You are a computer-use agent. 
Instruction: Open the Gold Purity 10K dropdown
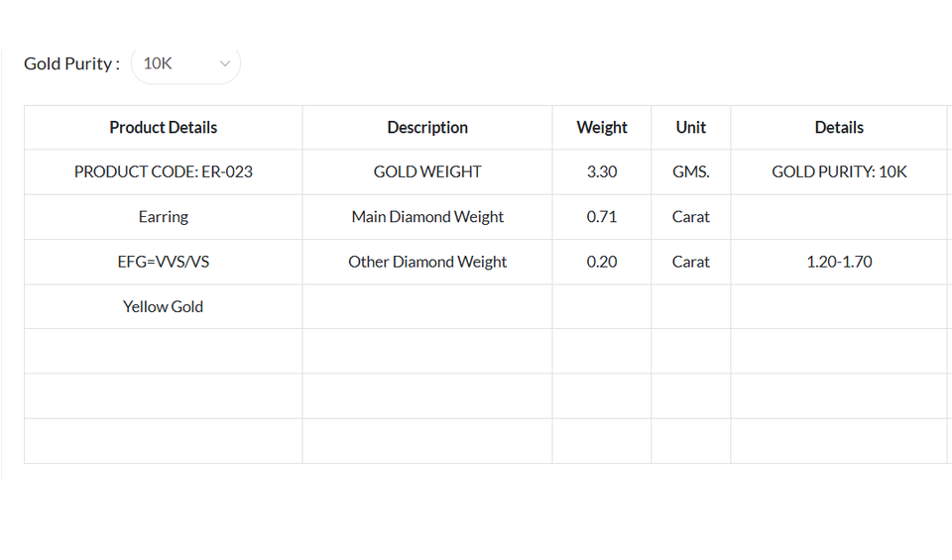(186, 63)
